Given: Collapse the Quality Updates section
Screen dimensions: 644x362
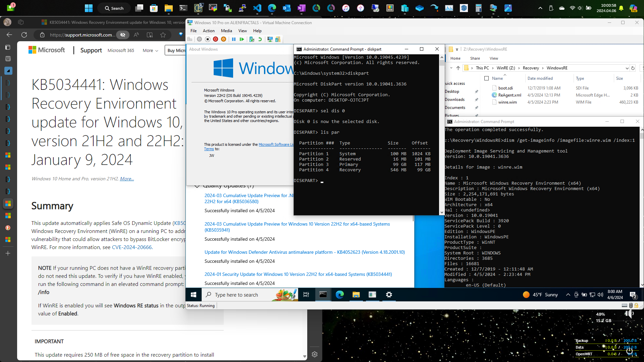Looking at the screenshot, I should point(197,186).
